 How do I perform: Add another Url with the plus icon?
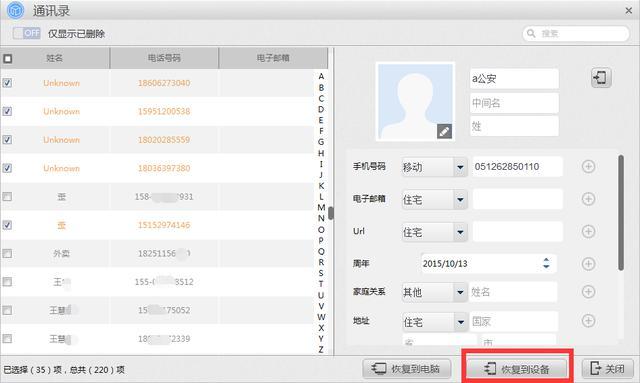[x=588, y=232]
